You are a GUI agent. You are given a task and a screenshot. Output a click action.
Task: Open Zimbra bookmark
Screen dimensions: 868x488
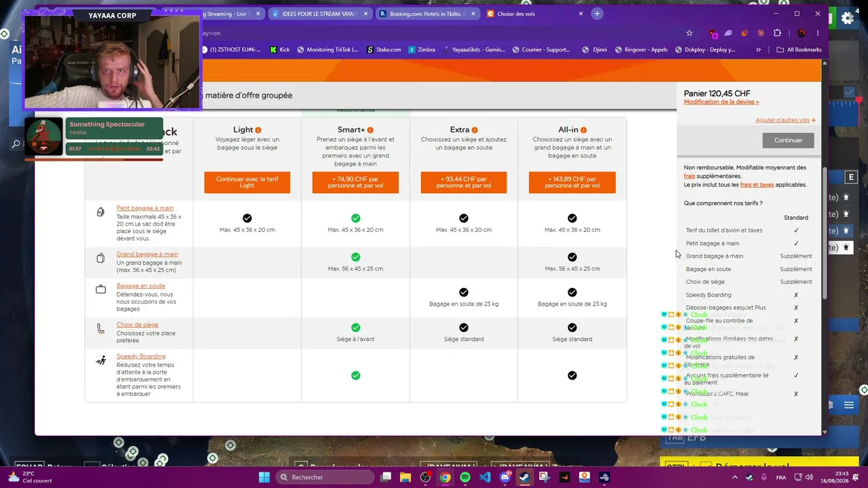coord(422,49)
